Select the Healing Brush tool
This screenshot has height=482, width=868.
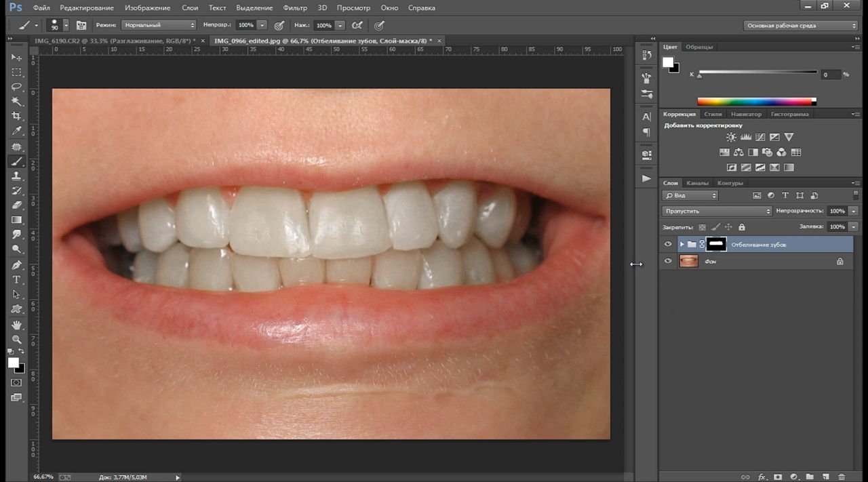(x=17, y=146)
